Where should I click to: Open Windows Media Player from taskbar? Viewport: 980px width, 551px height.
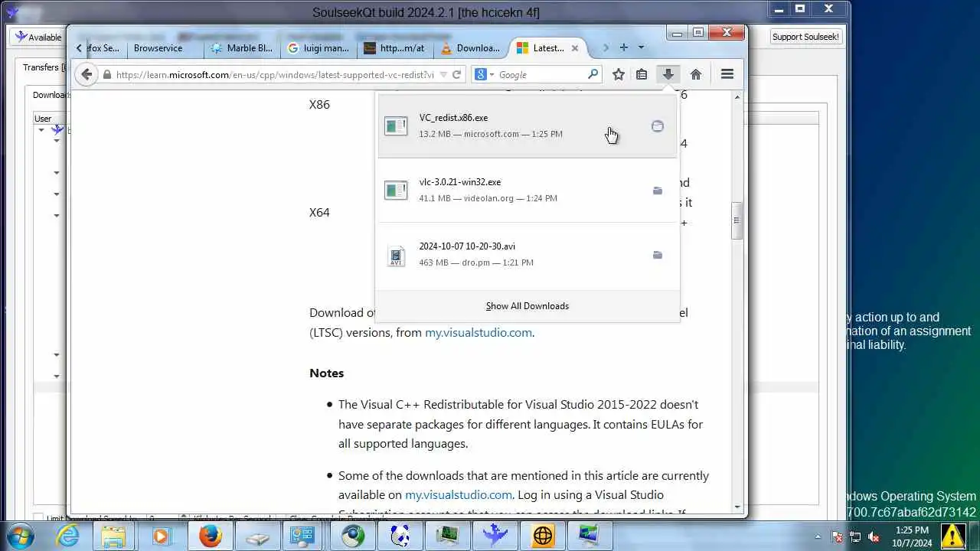(x=161, y=536)
